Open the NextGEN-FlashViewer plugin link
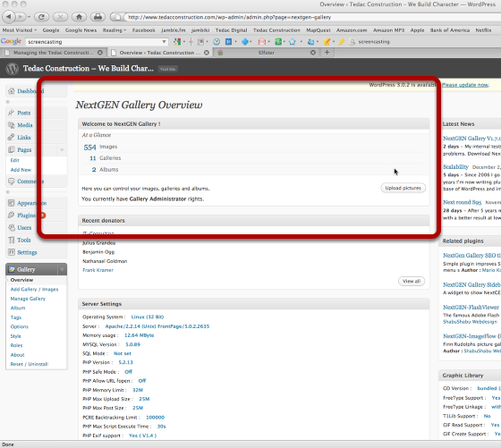Image resolution: width=501 pixels, height=448 pixels. [x=471, y=308]
